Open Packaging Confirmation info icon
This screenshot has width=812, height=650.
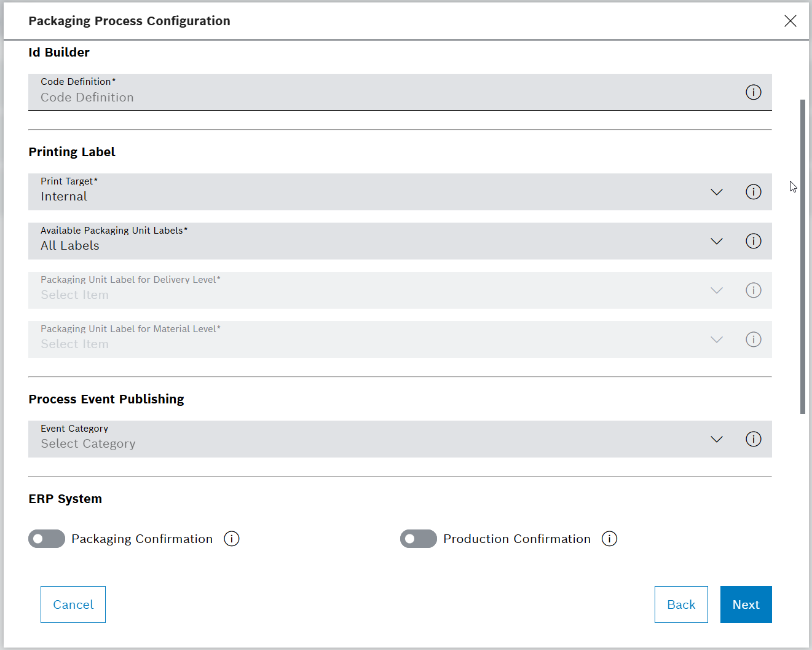[232, 539]
